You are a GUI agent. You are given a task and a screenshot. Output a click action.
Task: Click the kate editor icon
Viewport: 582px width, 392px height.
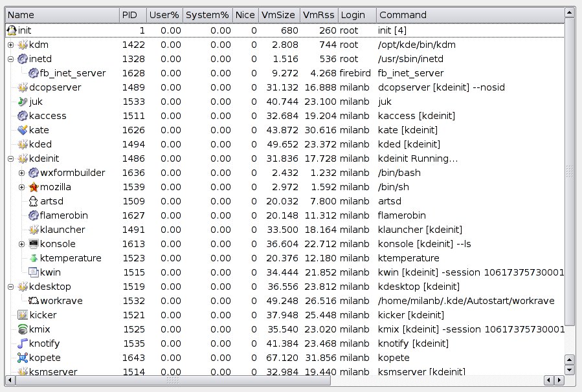pos(23,130)
